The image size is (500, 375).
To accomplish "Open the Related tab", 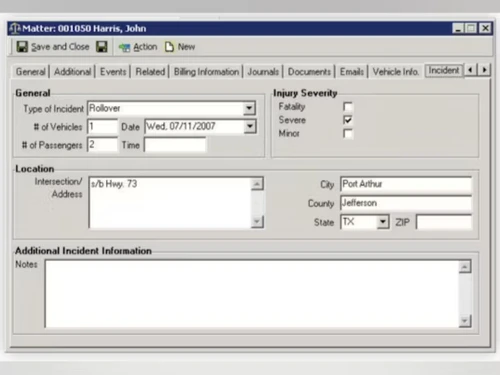I will (150, 72).
